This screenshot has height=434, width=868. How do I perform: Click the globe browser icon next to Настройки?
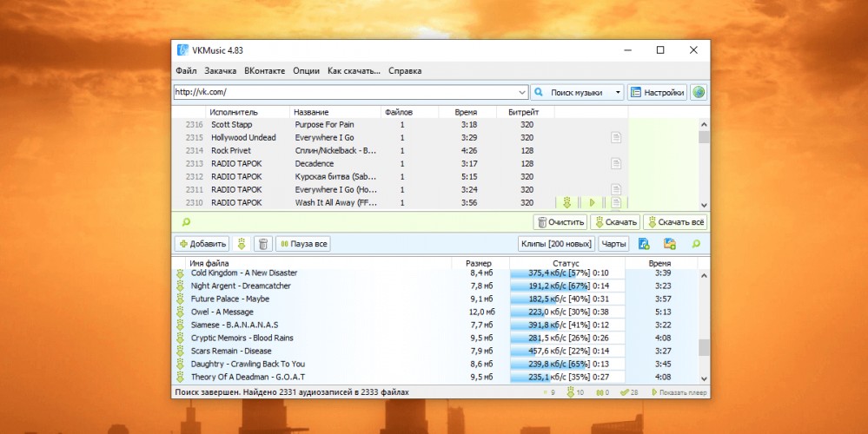(699, 92)
